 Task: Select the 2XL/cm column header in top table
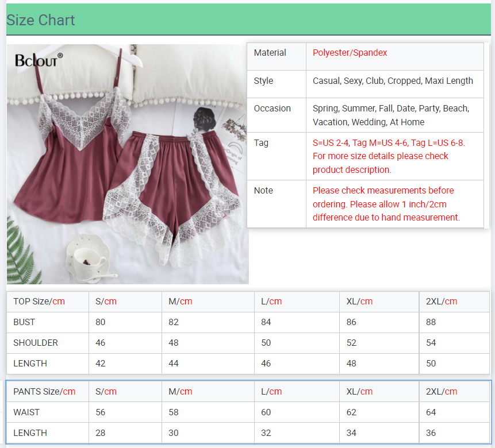click(442, 302)
